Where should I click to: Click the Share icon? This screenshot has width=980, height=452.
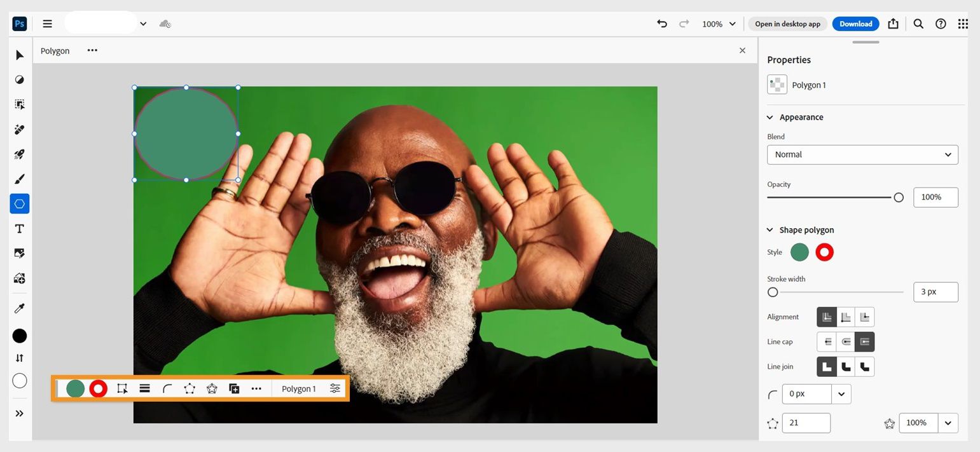893,24
